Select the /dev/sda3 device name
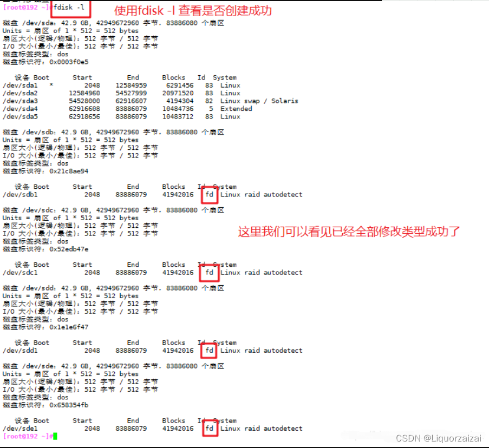The image size is (489, 448). point(20,101)
